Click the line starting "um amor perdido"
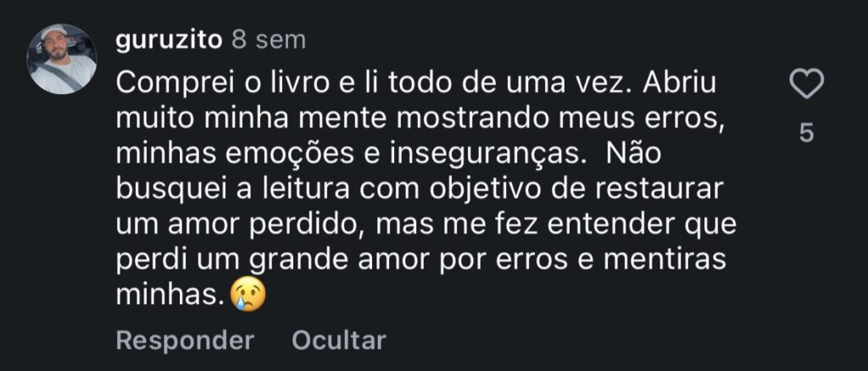This screenshot has width=868, height=371. click(426, 225)
